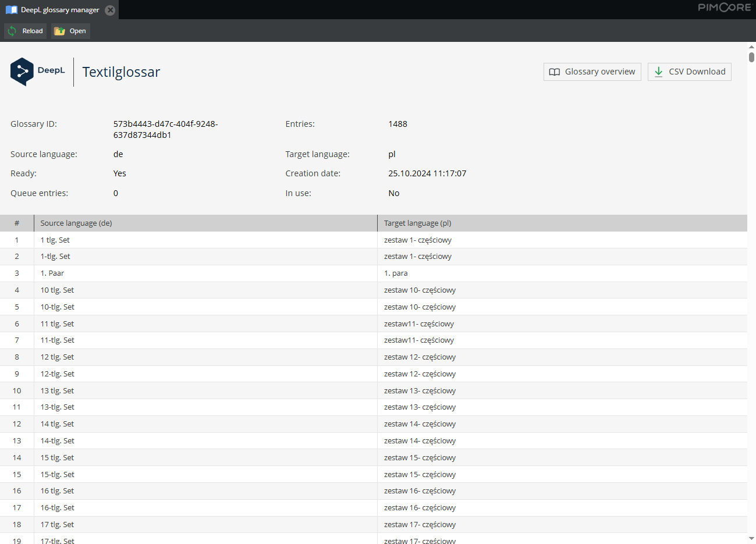The height and width of the screenshot is (544, 756).
Task: Select the DeepL glossary manager tab
Action: click(59, 10)
